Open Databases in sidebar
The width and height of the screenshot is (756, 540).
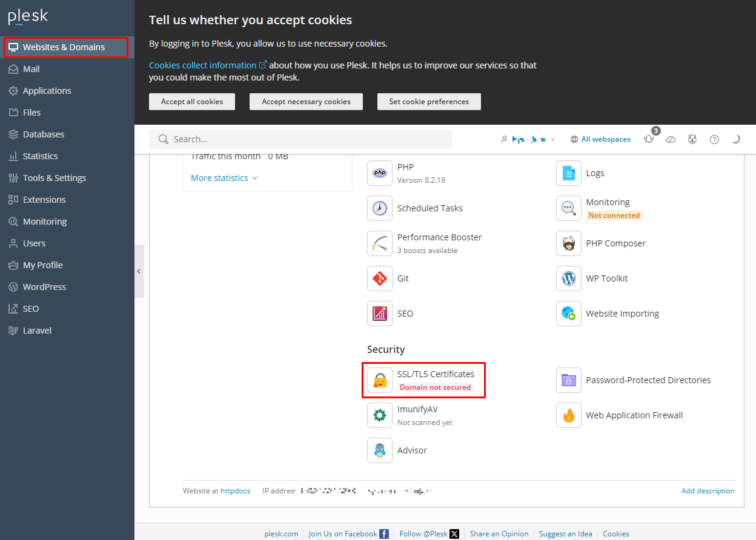pyautogui.click(x=67, y=134)
